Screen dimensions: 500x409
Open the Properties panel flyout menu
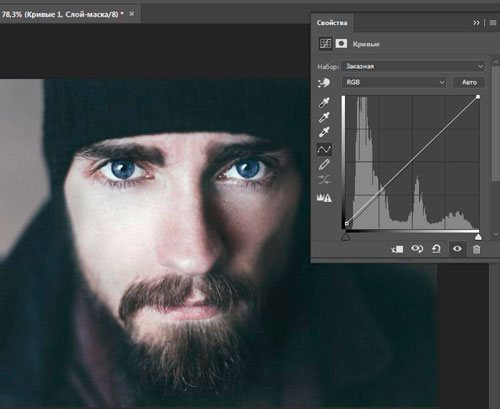coord(493,23)
